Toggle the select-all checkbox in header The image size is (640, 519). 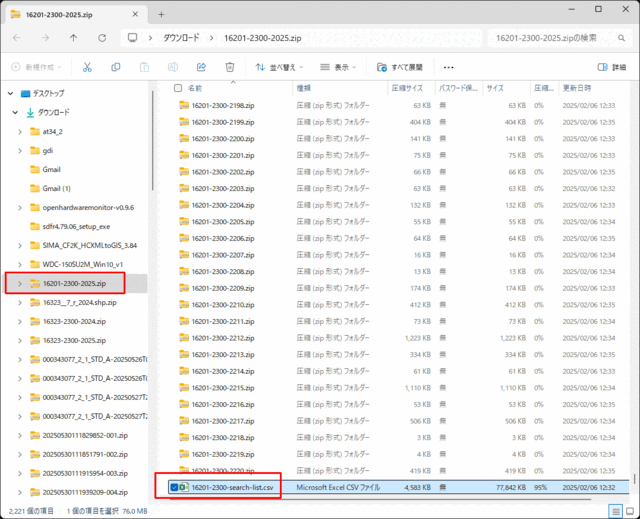[168, 88]
